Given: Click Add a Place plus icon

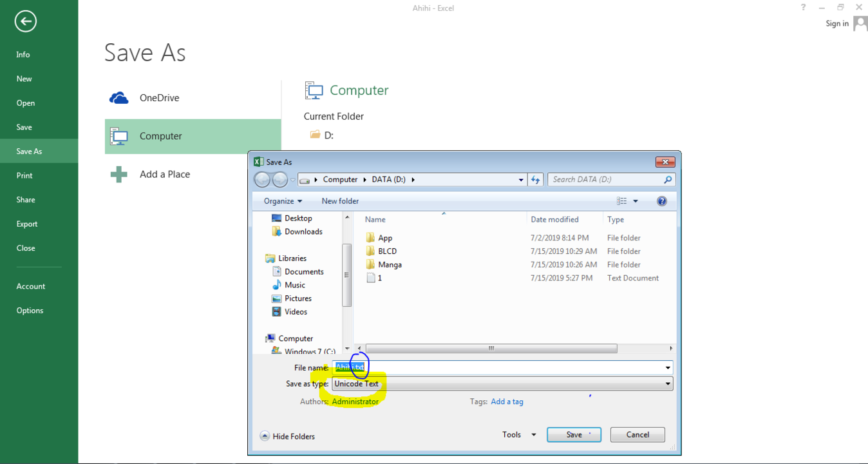Looking at the screenshot, I should 118,174.
